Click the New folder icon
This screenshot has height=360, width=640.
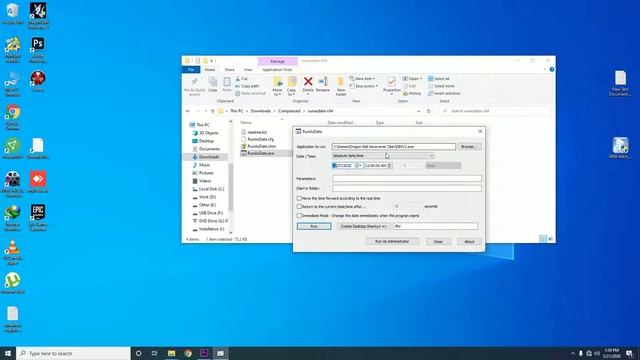[x=341, y=82]
